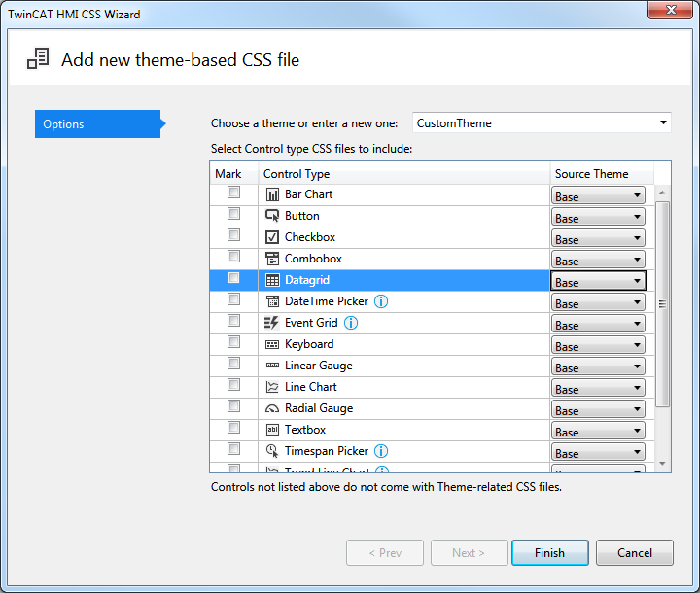Viewport: 700px width, 593px height.
Task: Mark the Combobox row checkbox
Action: pyautogui.click(x=233, y=257)
